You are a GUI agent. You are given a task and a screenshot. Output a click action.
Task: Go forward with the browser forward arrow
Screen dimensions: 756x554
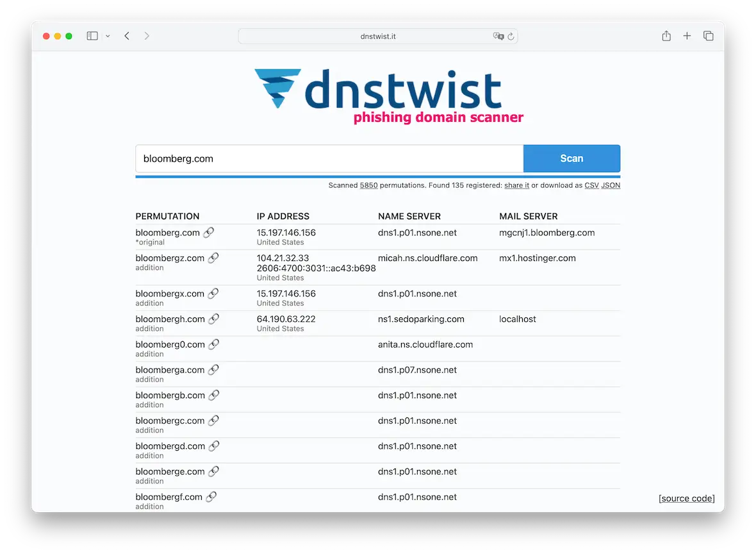147,36
